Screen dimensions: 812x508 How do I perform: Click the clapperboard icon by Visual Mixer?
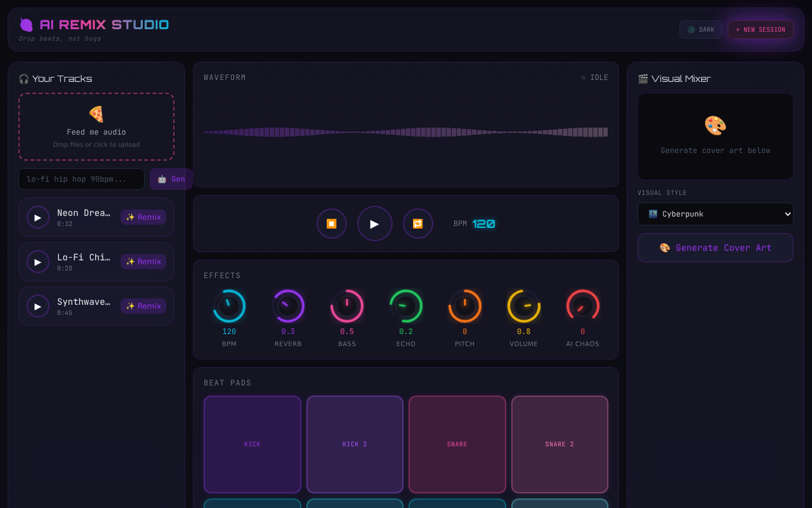643,79
